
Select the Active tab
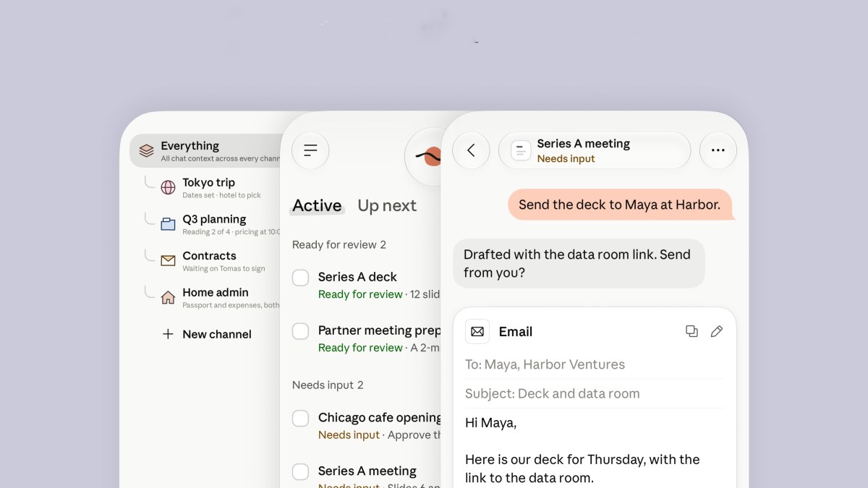[x=317, y=206]
